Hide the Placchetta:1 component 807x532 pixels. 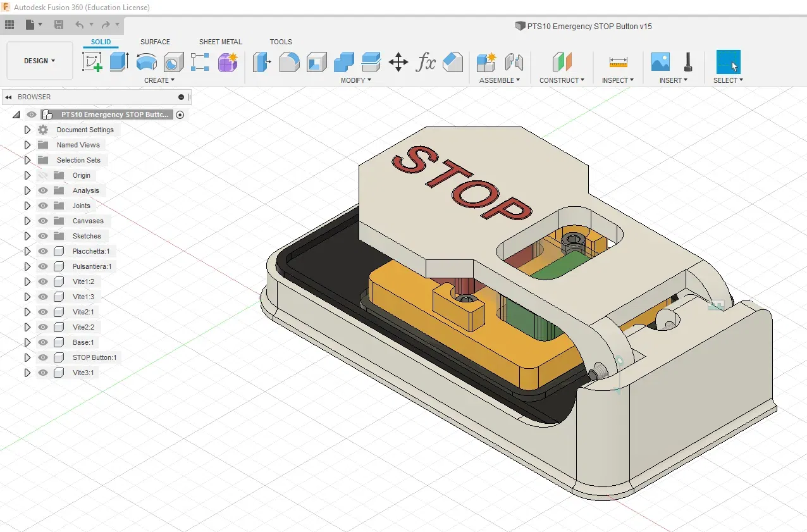43,251
